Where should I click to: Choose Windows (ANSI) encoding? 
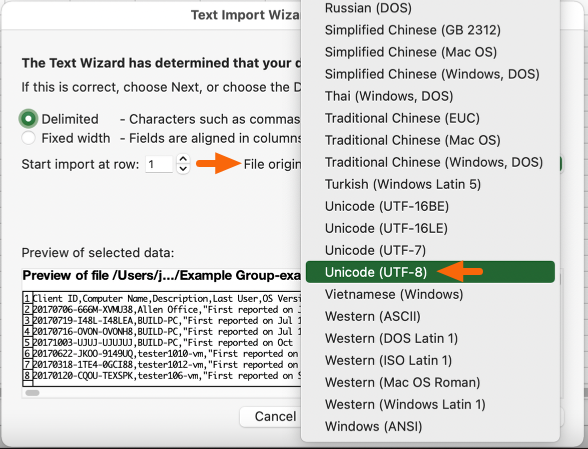pyautogui.click(x=430, y=426)
